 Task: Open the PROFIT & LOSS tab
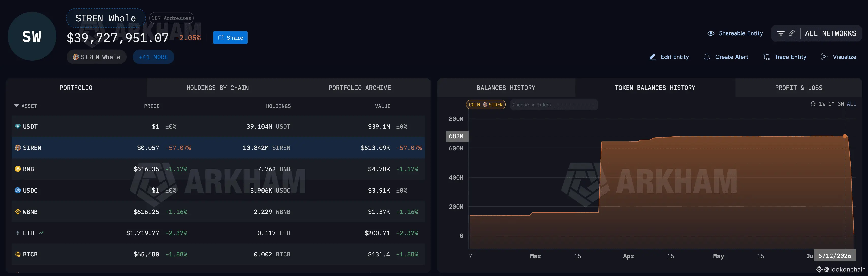pyautogui.click(x=799, y=88)
